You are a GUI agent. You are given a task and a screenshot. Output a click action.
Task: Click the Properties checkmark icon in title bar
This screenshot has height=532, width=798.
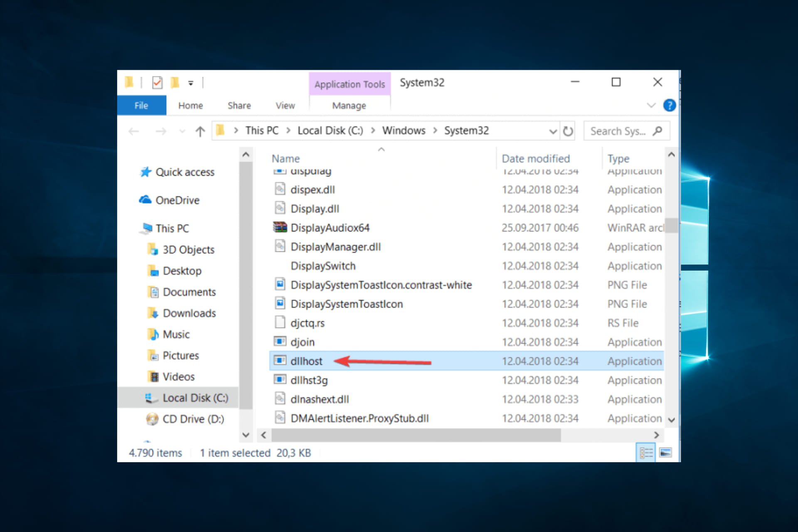tap(157, 83)
